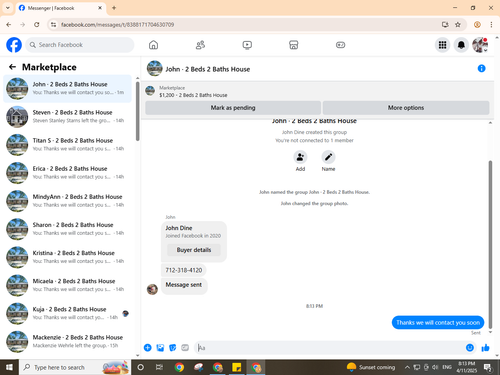The image size is (500, 375).
Task: Click the address bar URL
Action: [x=117, y=25]
